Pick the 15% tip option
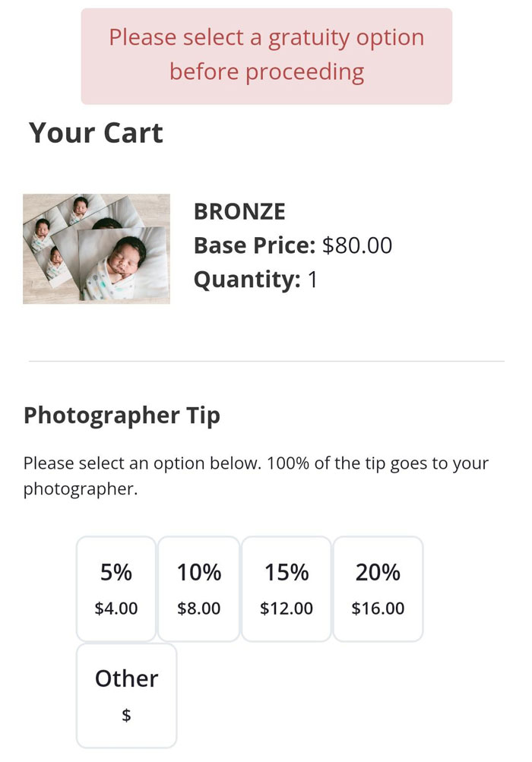This screenshot has height=762, width=532. pyautogui.click(x=287, y=588)
